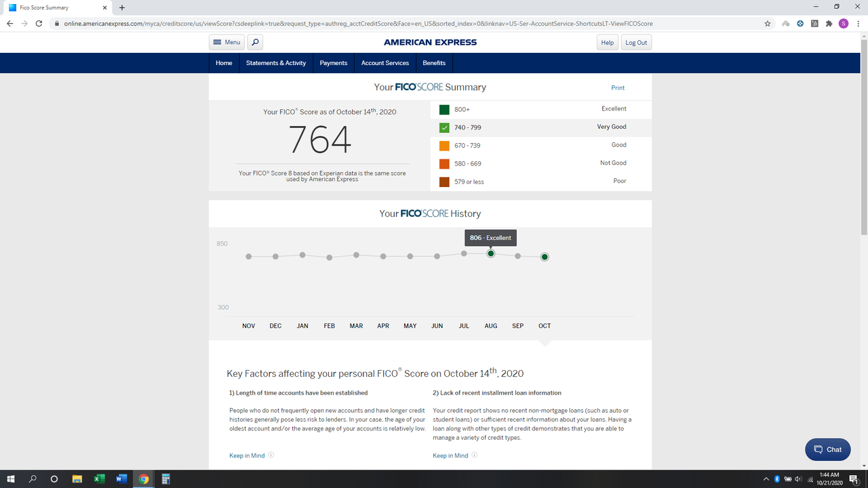This screenshot has width=868, height=488.
Task: Click the address bar URL
Action: tap(359, 23)
